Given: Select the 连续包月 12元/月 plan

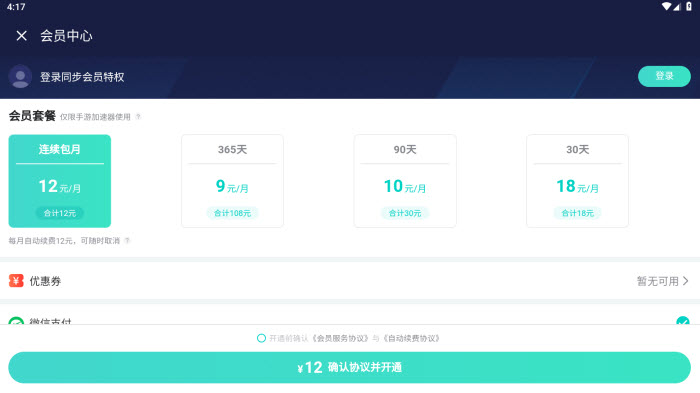Looking at the screenshot, I should [x=60, y=181].
